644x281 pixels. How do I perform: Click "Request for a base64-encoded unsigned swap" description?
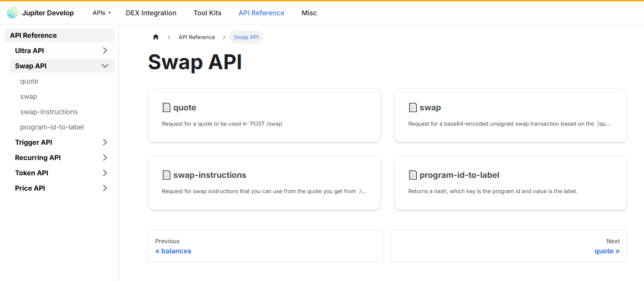coord(509,124)
